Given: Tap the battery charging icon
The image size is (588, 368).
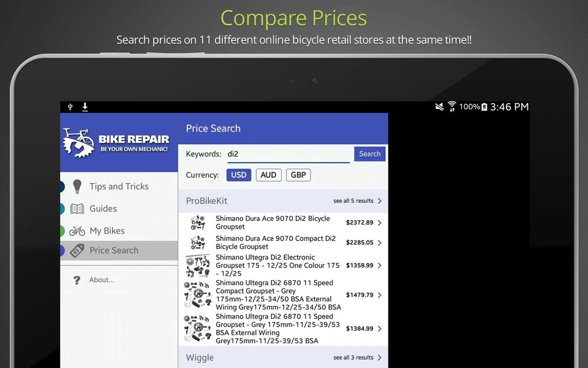Looking at the screenshot, I should click(484, 107).
